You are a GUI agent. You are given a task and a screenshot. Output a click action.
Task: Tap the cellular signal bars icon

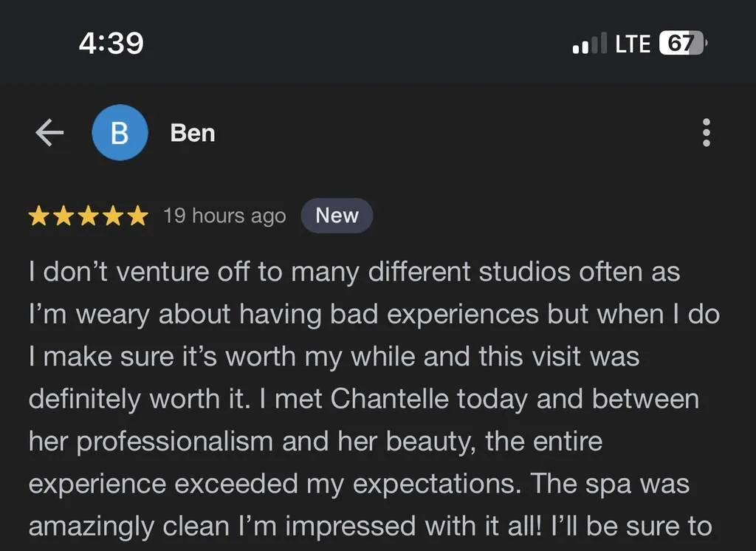[x=589, y=43]
